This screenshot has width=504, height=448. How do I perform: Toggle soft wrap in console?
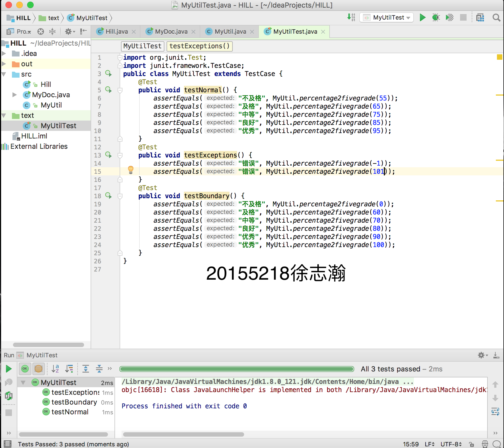495,412
